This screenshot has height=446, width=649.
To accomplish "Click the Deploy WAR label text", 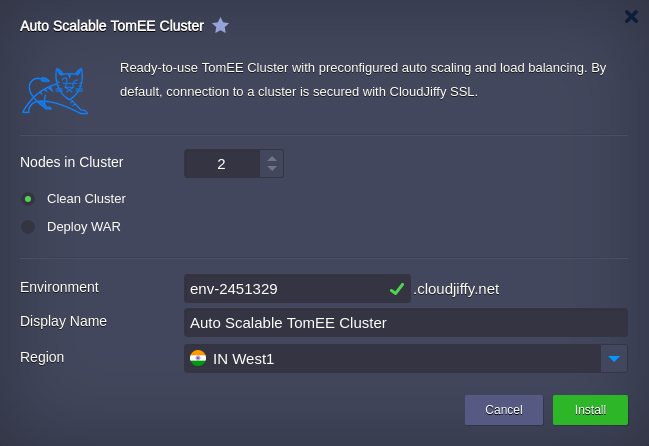I will point(84,227).
